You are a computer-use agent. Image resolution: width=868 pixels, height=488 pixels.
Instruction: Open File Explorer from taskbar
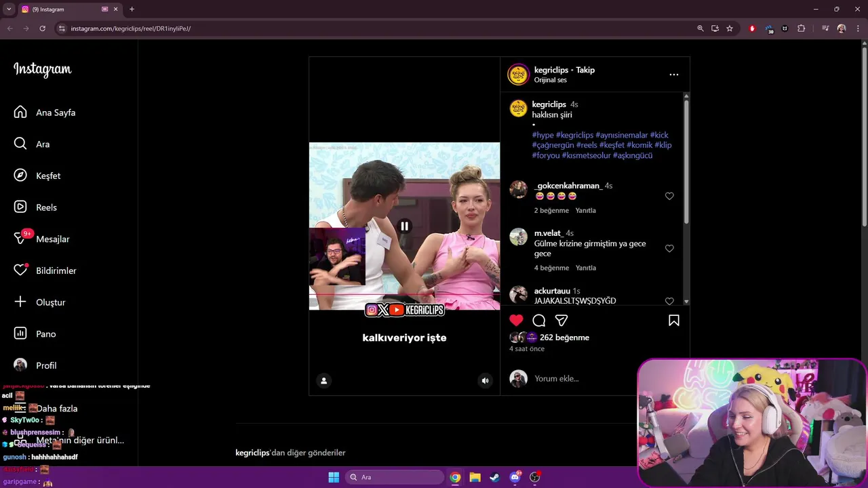tap(475, 477)
